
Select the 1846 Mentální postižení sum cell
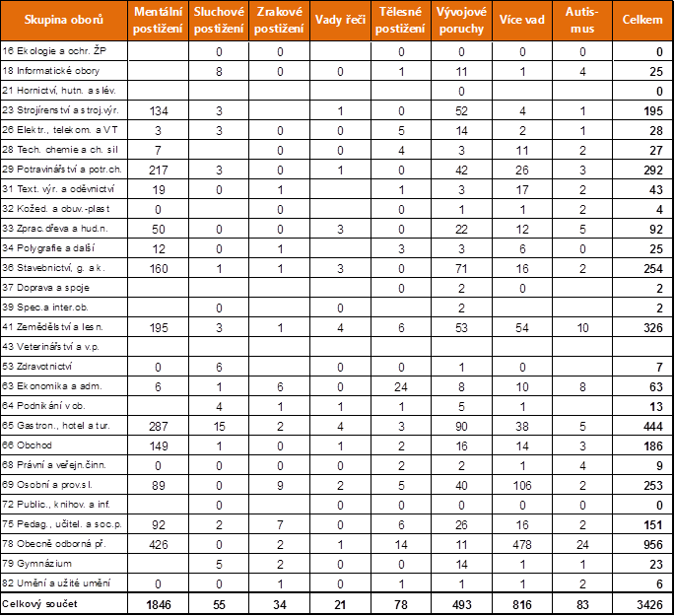[x=159, y=602]
